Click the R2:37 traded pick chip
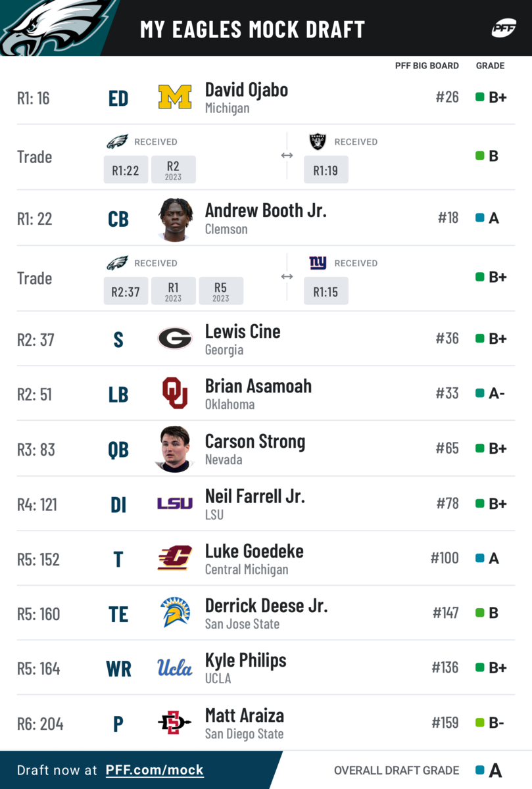Viewport: 532px width, 789px height. click(126, 291)
